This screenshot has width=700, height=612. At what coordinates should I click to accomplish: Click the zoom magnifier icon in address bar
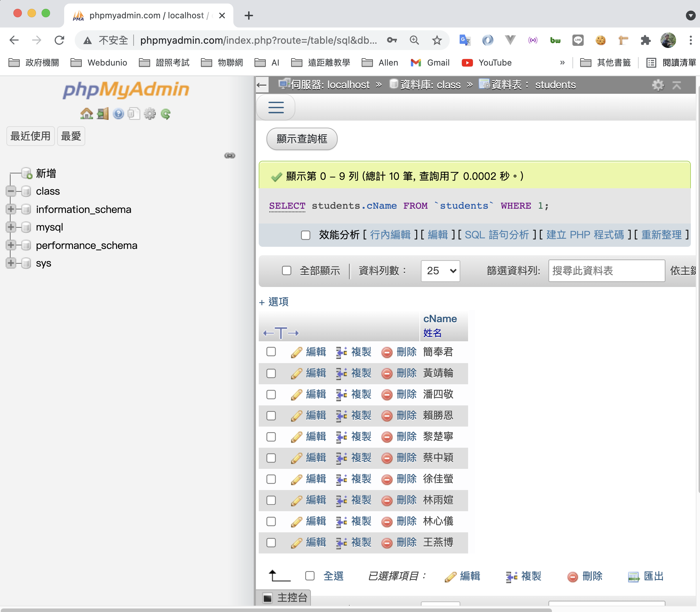(x=415, y=40)
